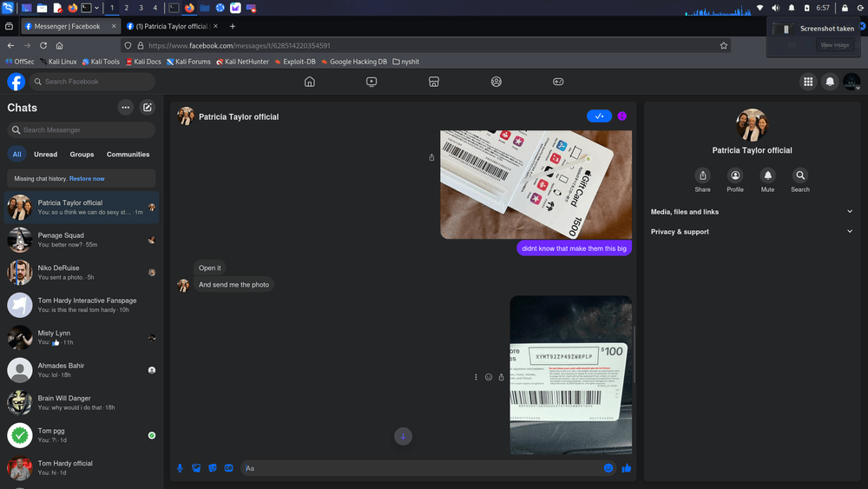The width and height of the screenshot is (868, 489).
Task: Open the Marketplace icon
Action: click(434, 82)
